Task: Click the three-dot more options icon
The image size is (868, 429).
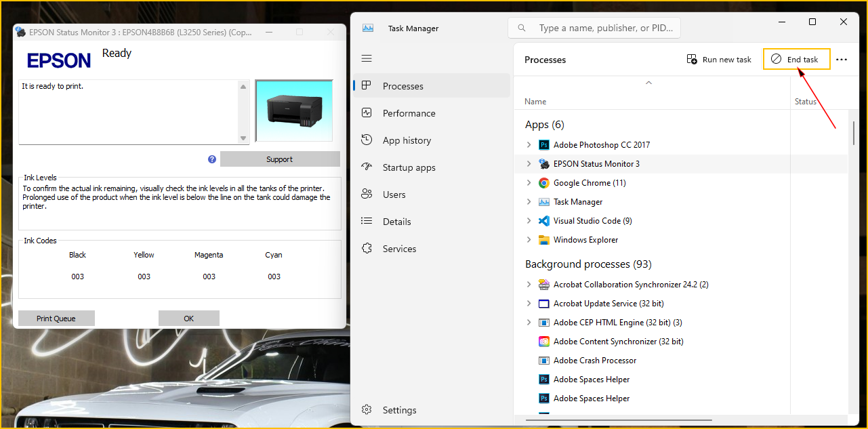Action: 842,60
